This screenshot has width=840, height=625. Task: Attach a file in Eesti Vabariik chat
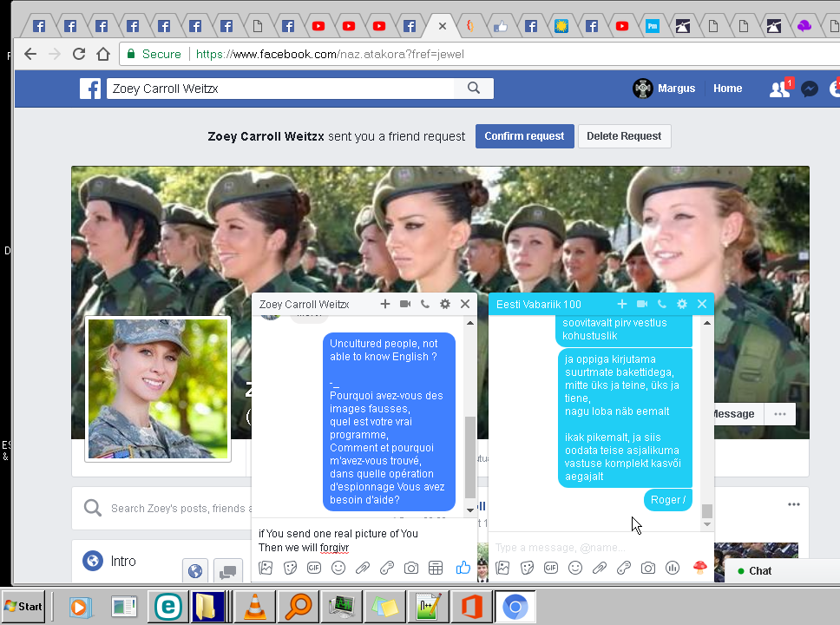click(x=599, y=568)
